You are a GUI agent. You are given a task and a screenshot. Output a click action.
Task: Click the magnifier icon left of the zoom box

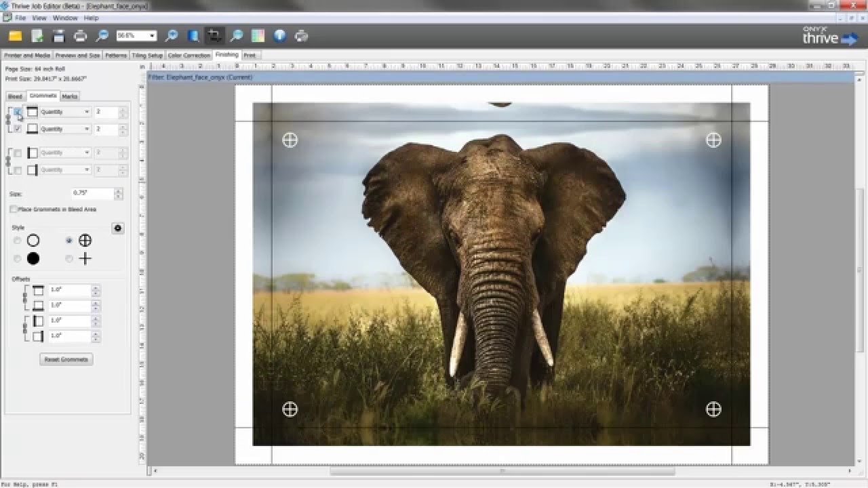click(x=102, y=36)
